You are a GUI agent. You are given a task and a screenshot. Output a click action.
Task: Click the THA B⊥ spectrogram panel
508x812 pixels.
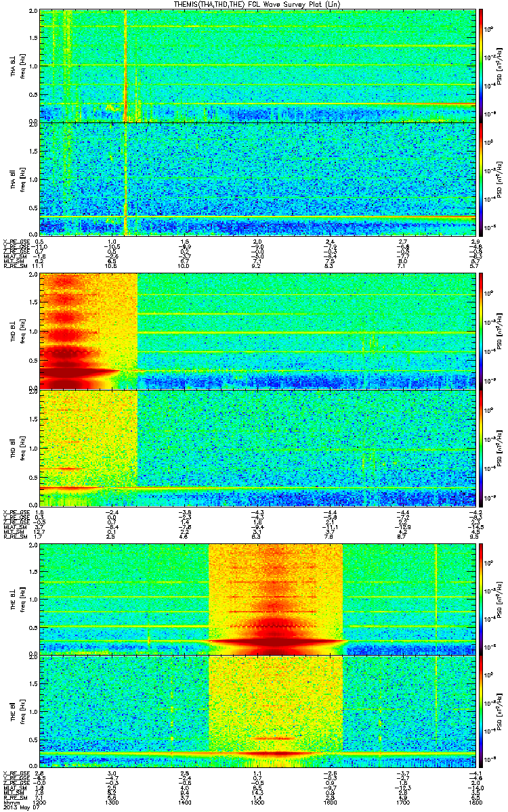[x=258, y=66]
